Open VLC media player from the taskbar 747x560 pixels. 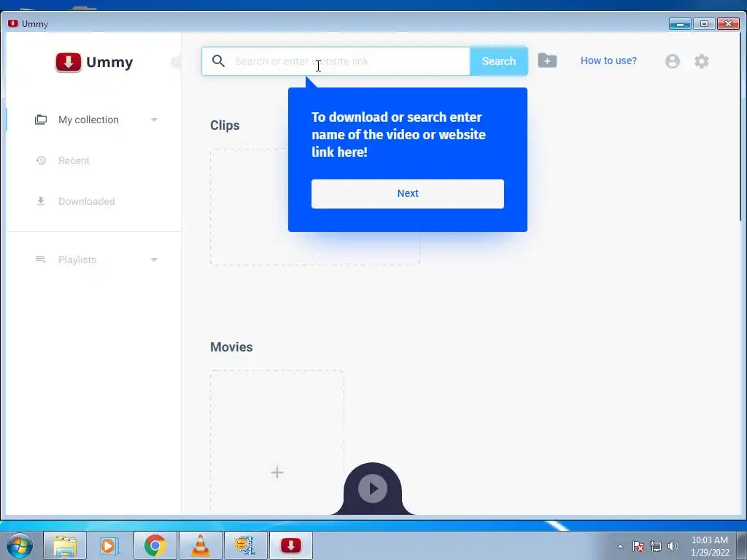click(200, 545)
